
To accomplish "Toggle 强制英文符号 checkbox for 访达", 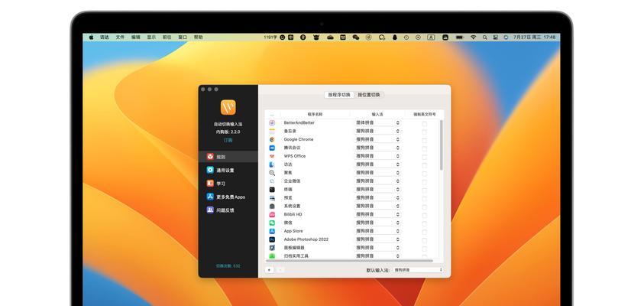I will [424, 165].
